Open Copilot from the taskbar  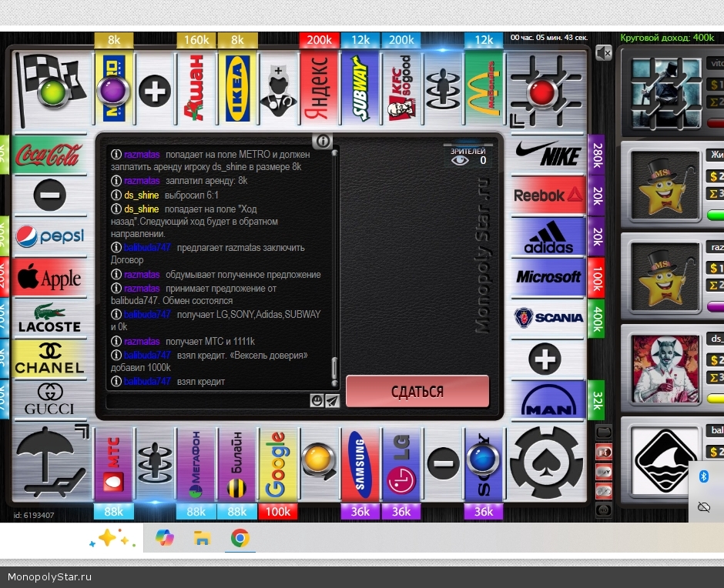click(x=164, y=538)
